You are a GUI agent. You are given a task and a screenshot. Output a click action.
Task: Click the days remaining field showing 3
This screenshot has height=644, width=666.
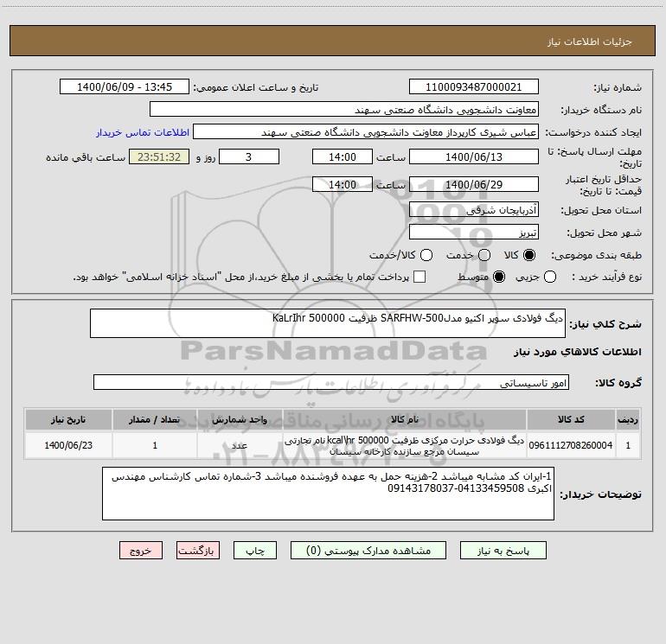click(x=249, y=156)
